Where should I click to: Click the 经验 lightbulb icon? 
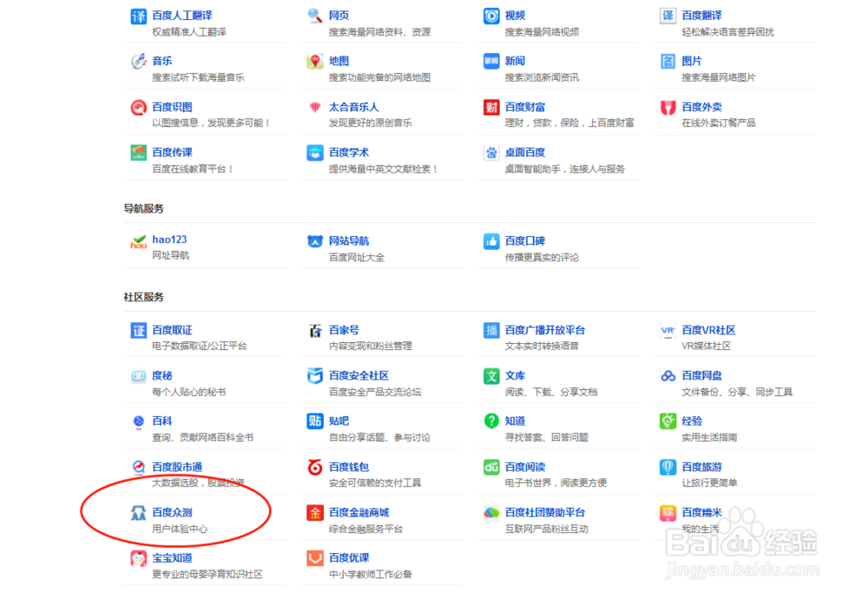pyautogui.click(x=668, y=421)
